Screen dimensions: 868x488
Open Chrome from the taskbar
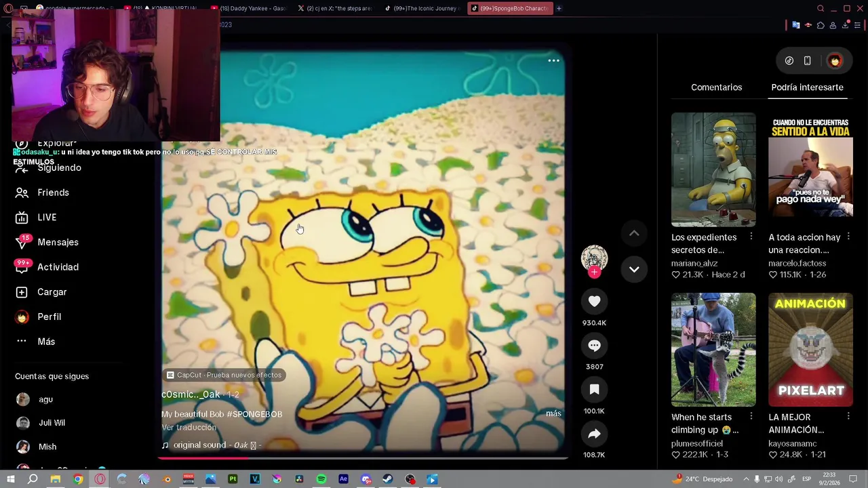(78, 479)
